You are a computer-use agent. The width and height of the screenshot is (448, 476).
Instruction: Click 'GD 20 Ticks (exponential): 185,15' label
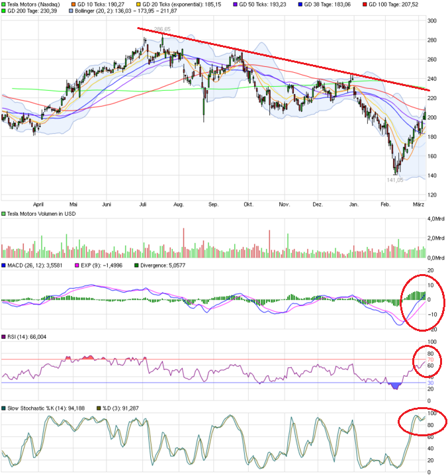(182, 5)
